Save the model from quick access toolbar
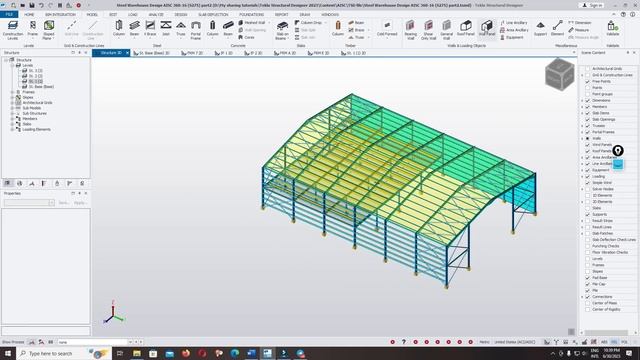This screenshot has height=360, width=640. coord(31,5)
